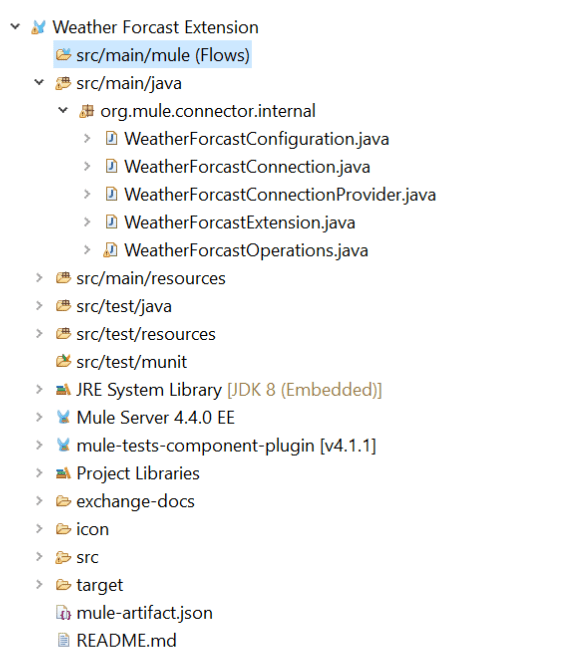Click the mule-artifact.json file icon

coord(63,613)
